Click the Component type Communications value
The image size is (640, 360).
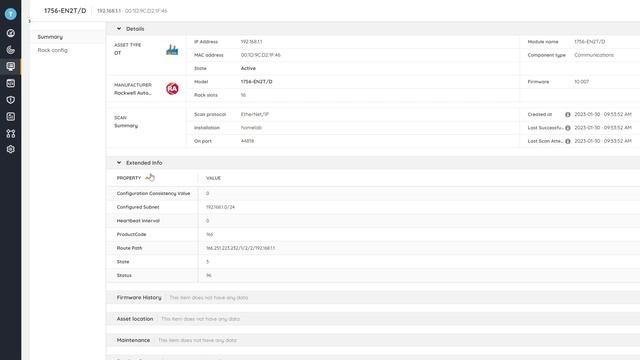pos(594,55)
